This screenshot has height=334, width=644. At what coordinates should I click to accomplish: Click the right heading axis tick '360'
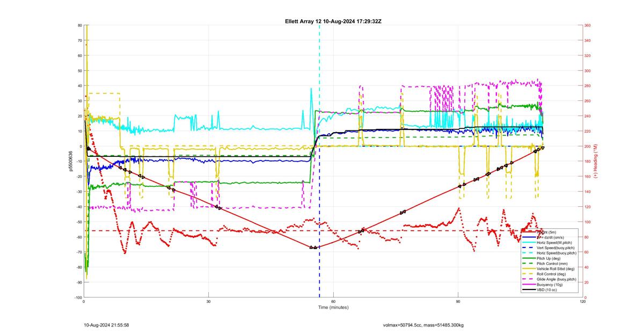(x=588, y=25)
